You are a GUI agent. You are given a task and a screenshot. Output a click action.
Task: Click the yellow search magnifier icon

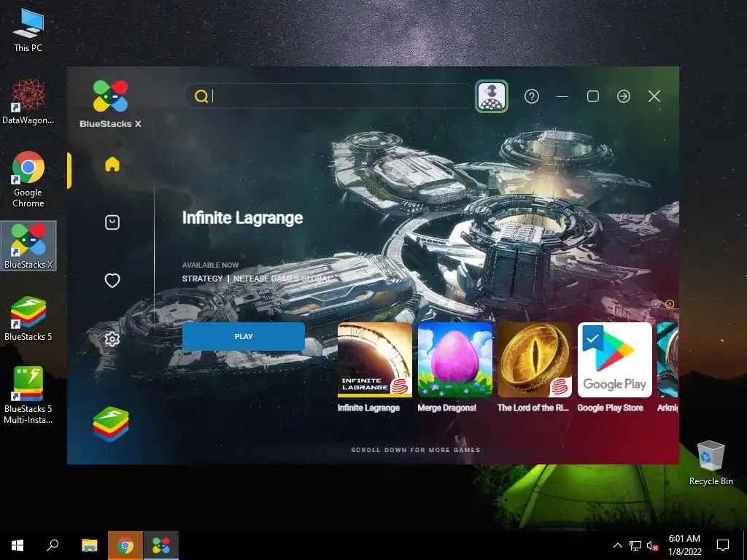201,96
